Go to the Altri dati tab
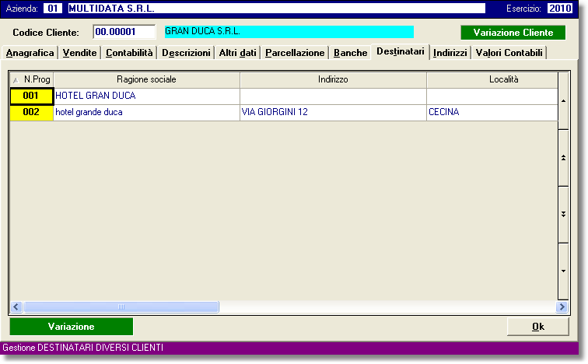 [x=237, y=53]
